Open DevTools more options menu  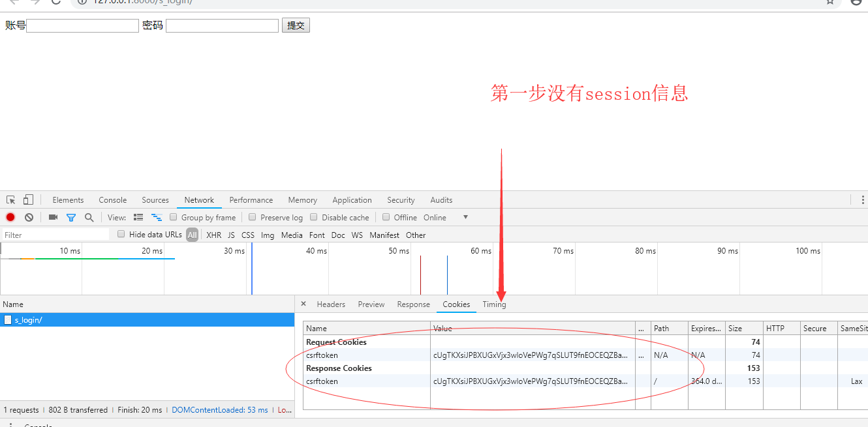pyautogui.click(x=863, y=200)
